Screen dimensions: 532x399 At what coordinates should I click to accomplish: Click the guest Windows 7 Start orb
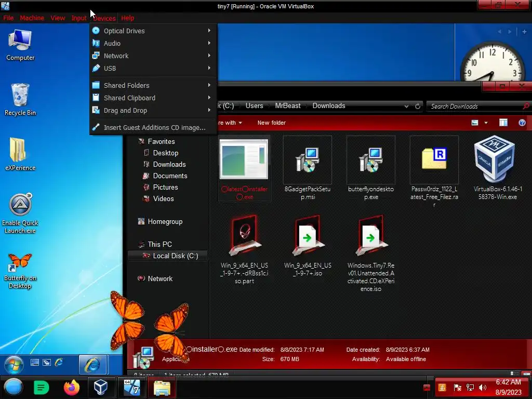[14, 364]
